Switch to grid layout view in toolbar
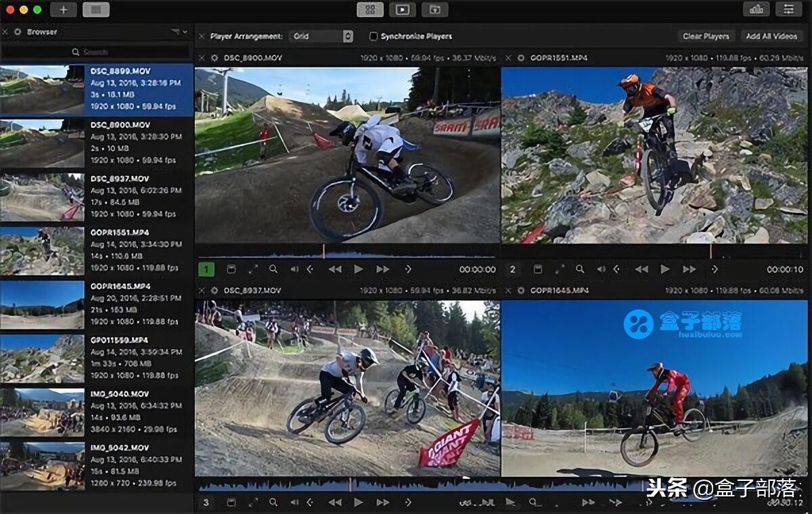Viewport: 812px width, 514px height. click(x=370, y=9)
